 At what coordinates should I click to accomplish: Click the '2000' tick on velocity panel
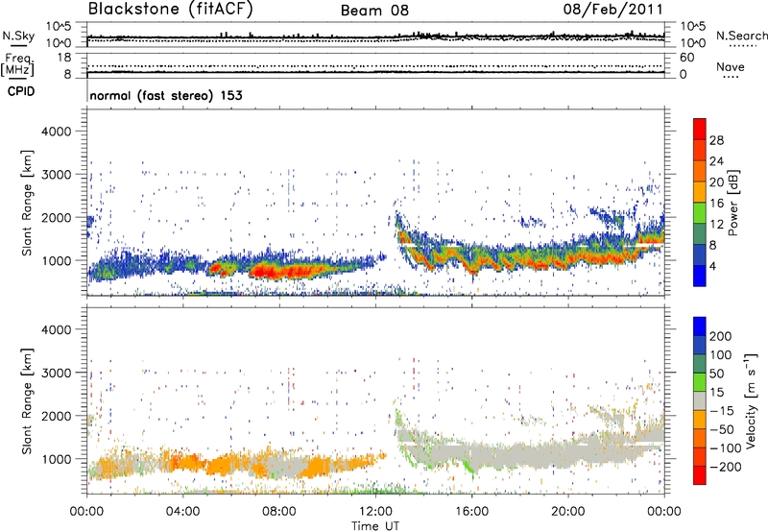tap(56, 416)
